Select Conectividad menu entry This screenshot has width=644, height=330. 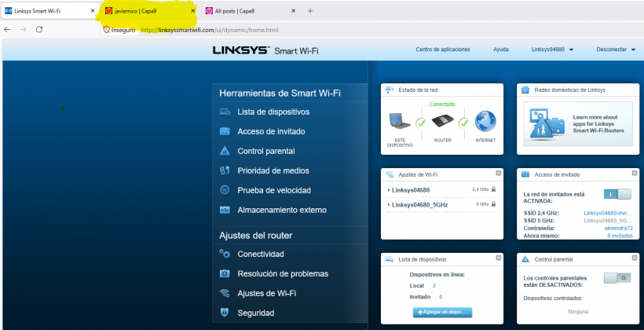261,254
